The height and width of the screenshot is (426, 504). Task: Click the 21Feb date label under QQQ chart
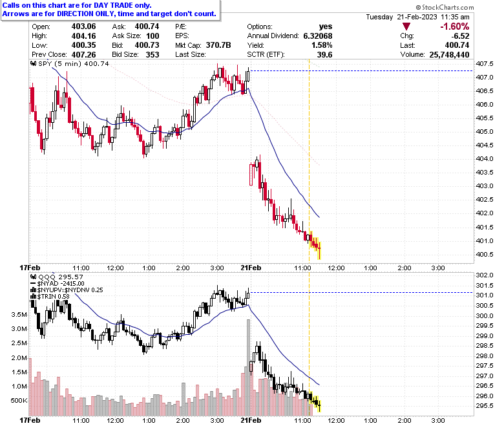[251, 420]
